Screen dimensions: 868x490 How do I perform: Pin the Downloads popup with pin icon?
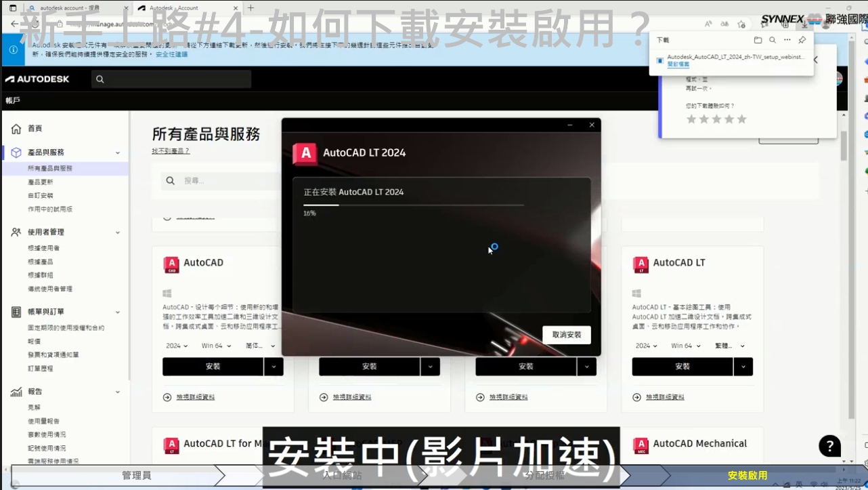[x=802, y=40]
